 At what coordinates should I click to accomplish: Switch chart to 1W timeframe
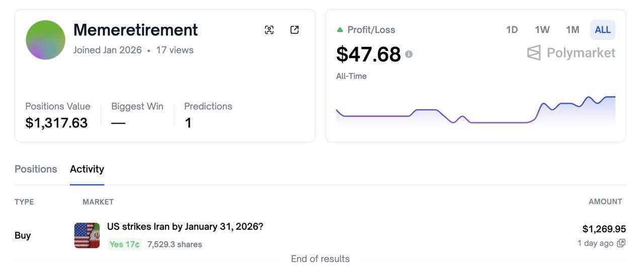[x=542, y=30]
